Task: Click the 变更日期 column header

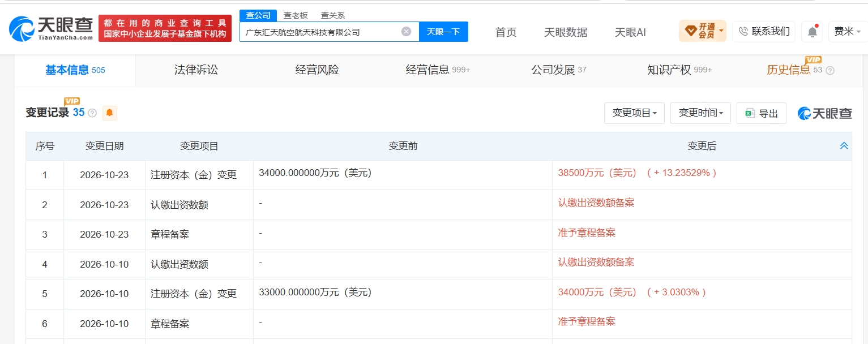Action: 104,146
